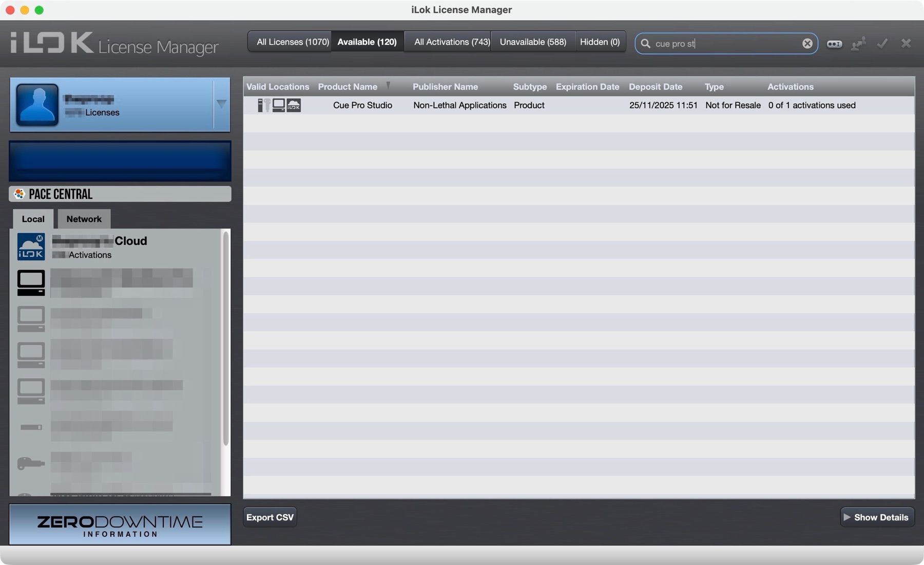Sort by Expiration Date column

(587, 87)
